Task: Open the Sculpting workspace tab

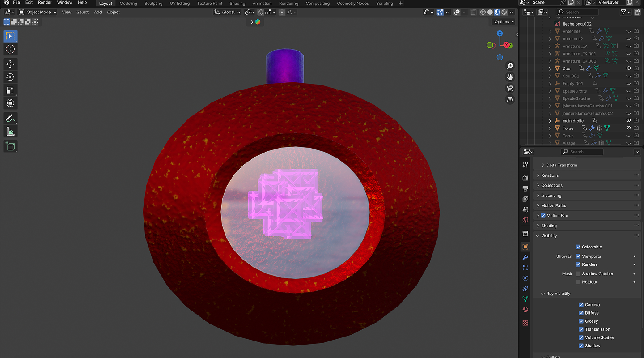Action: coord(153,4)
